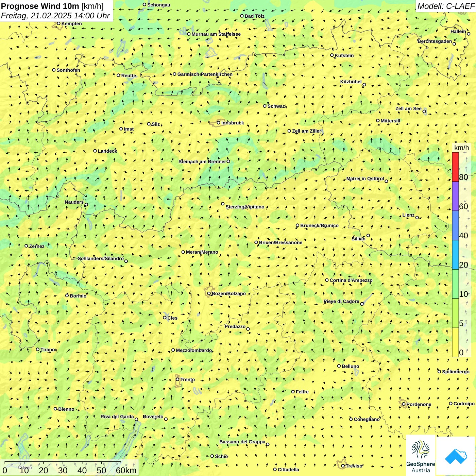Click the 'Modell: C-LAEF' label

click(x=446, y=6)
